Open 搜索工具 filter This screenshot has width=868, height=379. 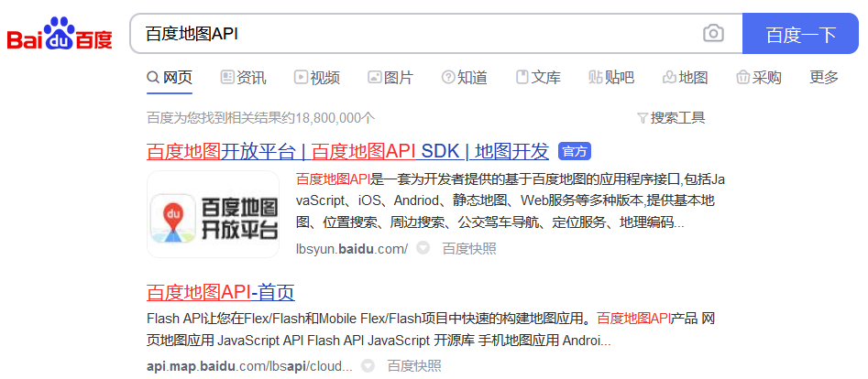[x=671, y=118]
